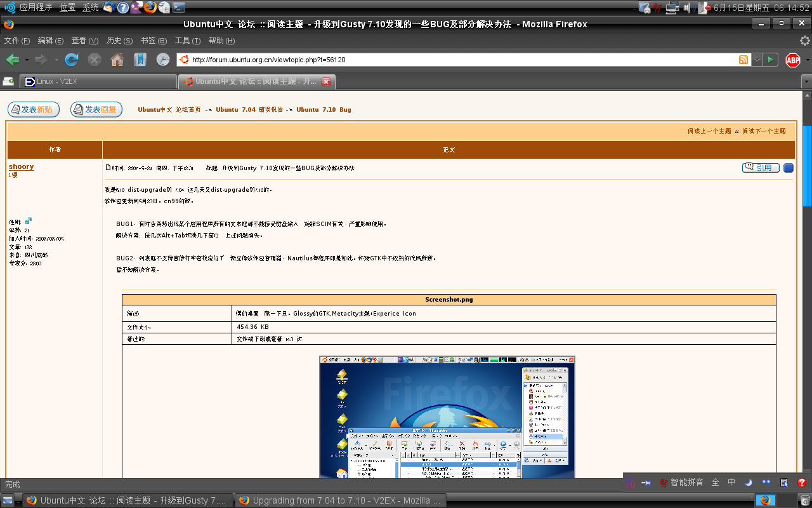This screenshot has width=812, height=508.
Task: Open SCIM setup menu icon
Action: point(784,483)
